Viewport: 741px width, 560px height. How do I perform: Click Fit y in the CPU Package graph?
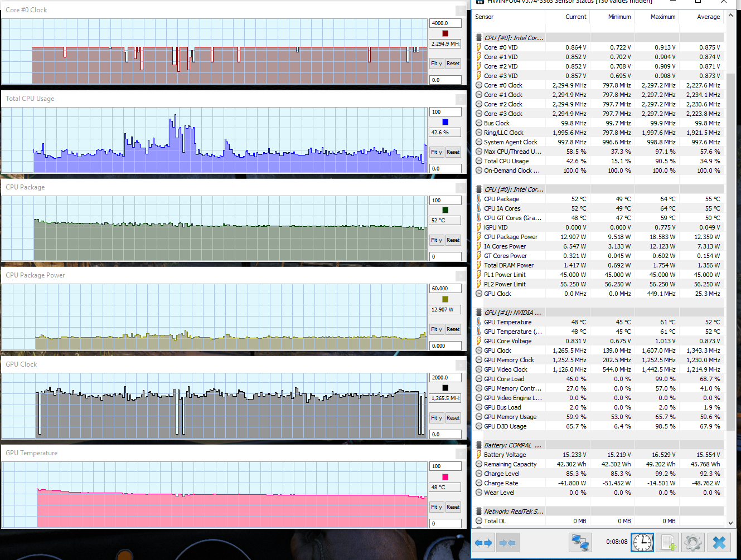pos(437,240)
